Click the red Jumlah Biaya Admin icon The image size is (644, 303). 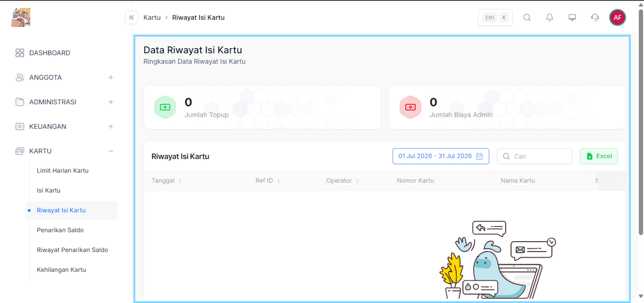(x=410, y=107)
